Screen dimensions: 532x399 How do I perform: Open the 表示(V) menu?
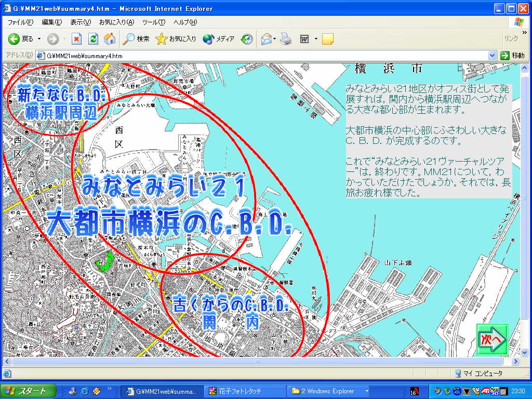point(81,22)
